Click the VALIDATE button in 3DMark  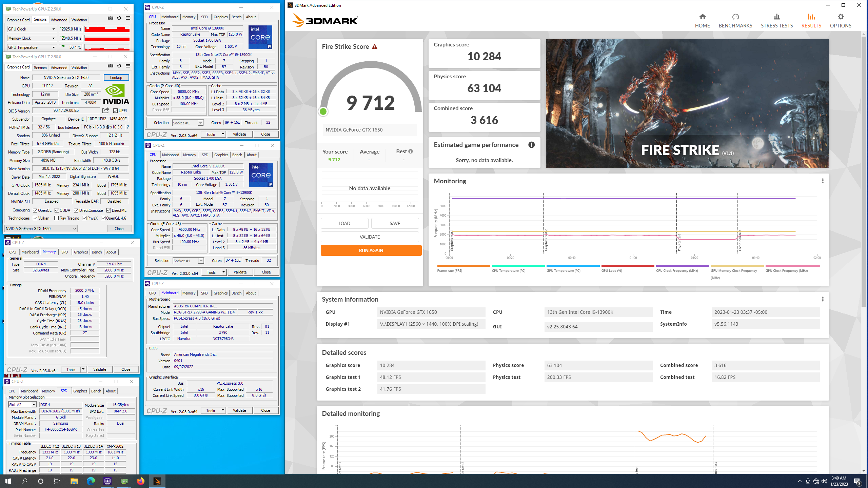(x=370, y=237)
